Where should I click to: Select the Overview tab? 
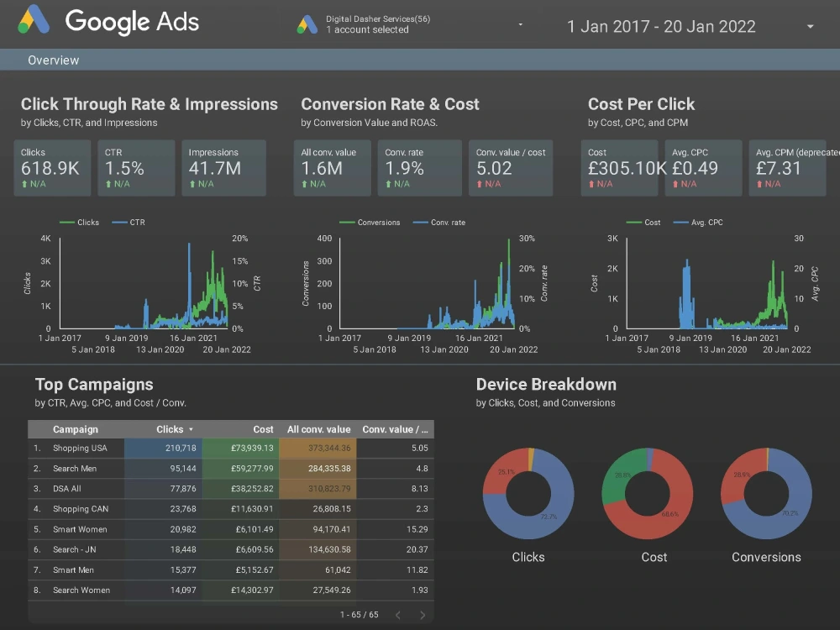point(53,60)
